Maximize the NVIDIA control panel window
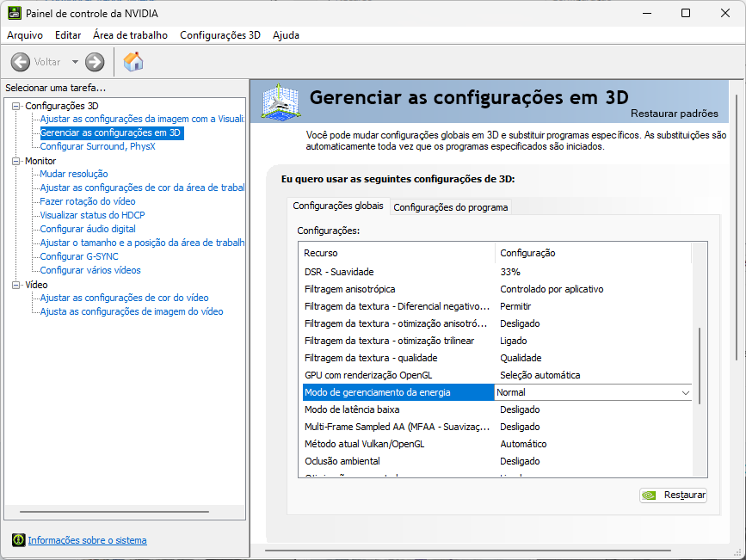The height and width of the screenshot is (560, 746). pyautogui.click(x=686, y=13)
